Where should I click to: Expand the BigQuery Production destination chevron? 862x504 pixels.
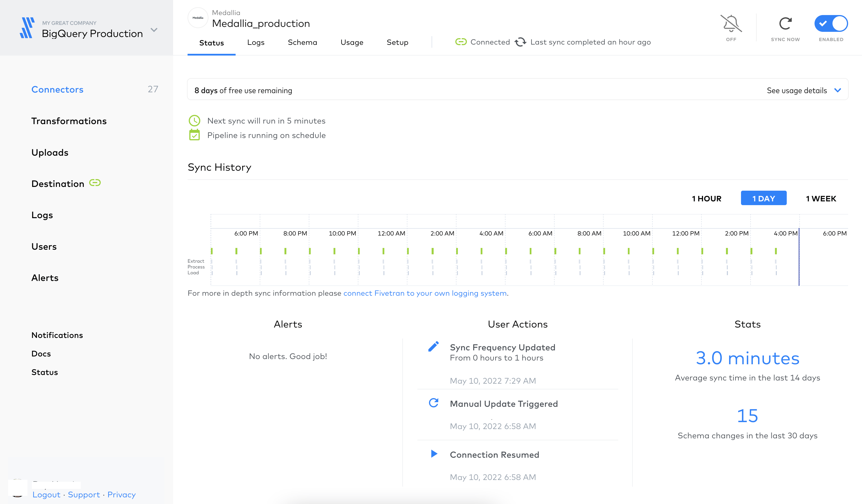coord(154,30)
